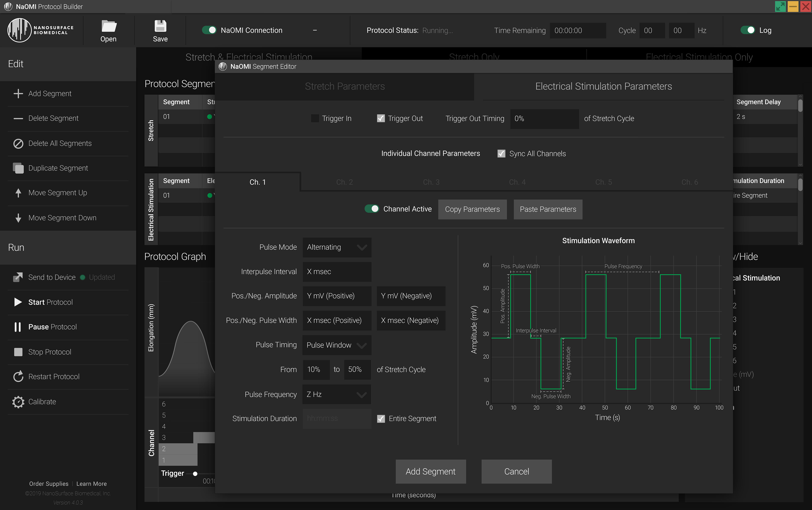The image size is (812, 510).
Task: Select Electrical Stimulation segment 01 row
Action: tap(187, 196)
